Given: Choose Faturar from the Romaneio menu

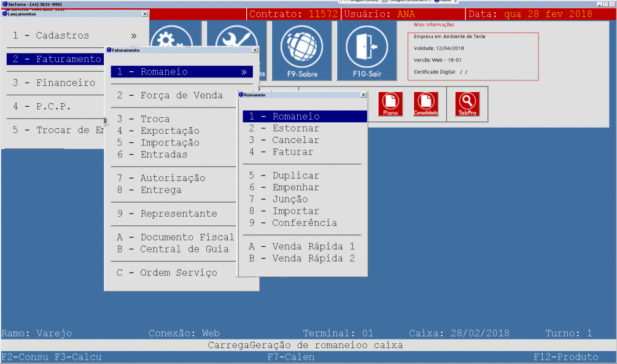Looking at the screenshot, I should (x=293, y=152).
